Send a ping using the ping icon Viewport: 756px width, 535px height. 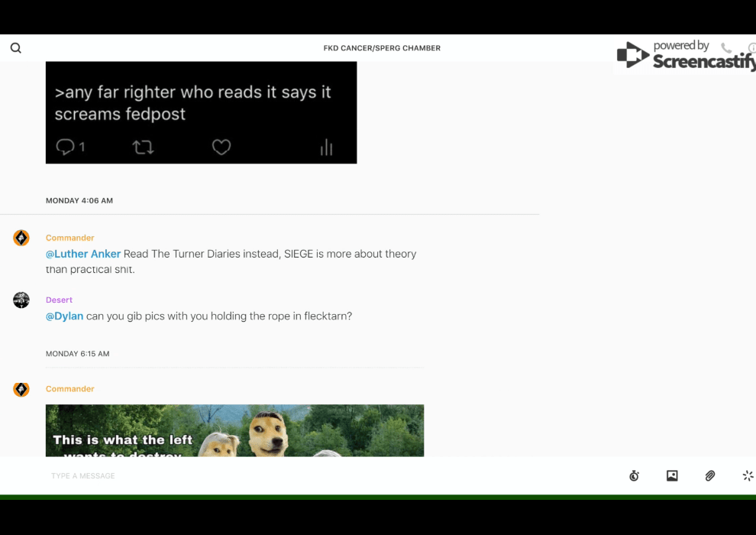click(748, 476)
